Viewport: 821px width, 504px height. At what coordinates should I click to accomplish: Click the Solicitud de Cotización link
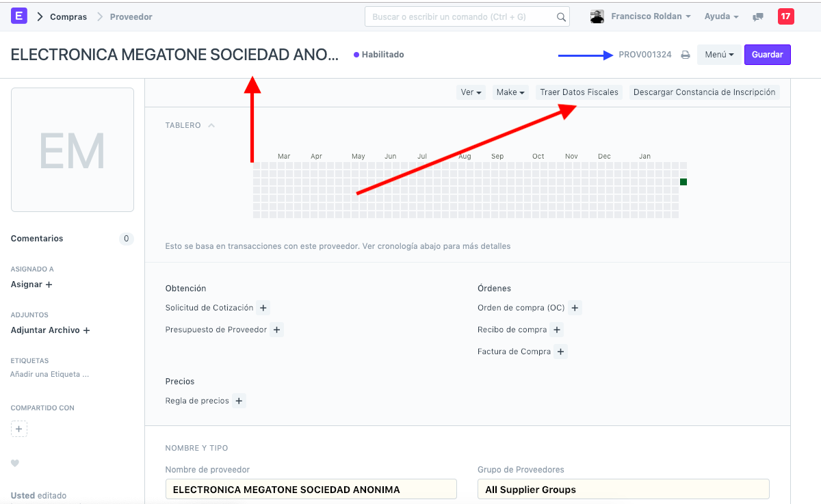[209, 308]
